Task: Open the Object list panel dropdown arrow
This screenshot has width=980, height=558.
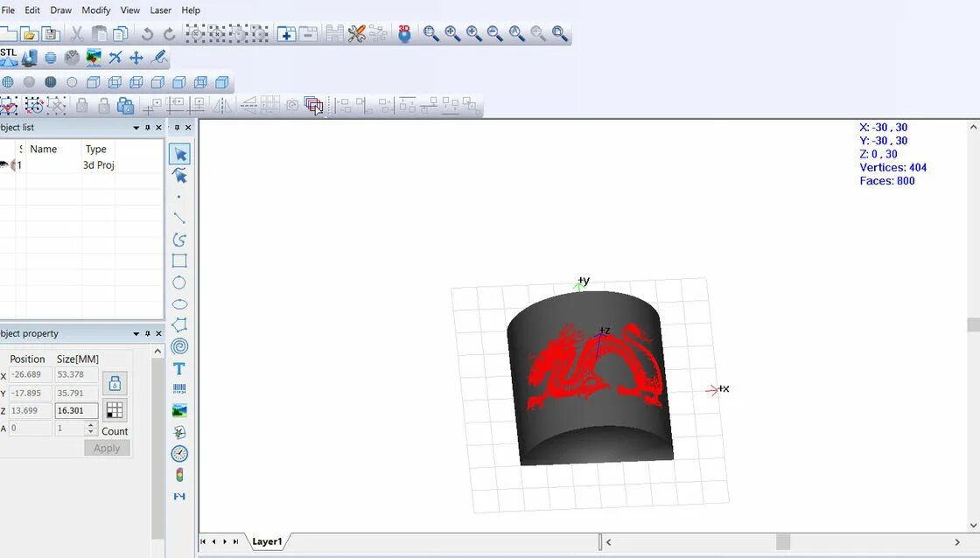Action: (136, 128)
